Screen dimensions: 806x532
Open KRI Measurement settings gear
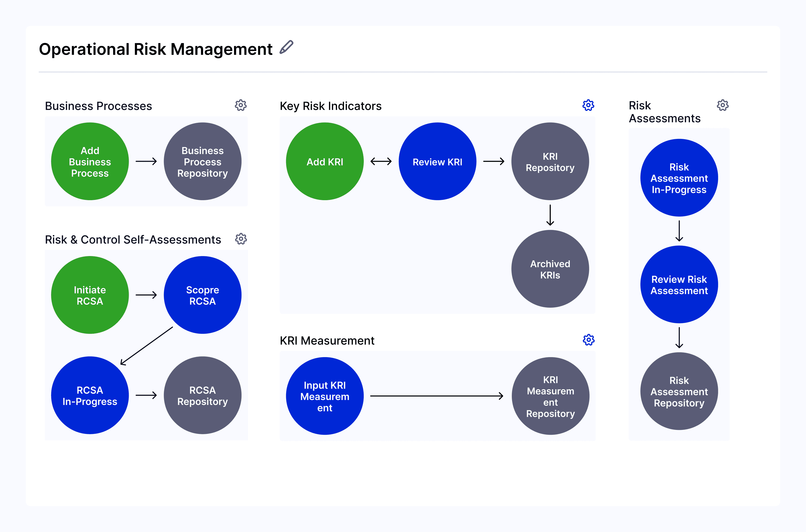tap(589, 340)
